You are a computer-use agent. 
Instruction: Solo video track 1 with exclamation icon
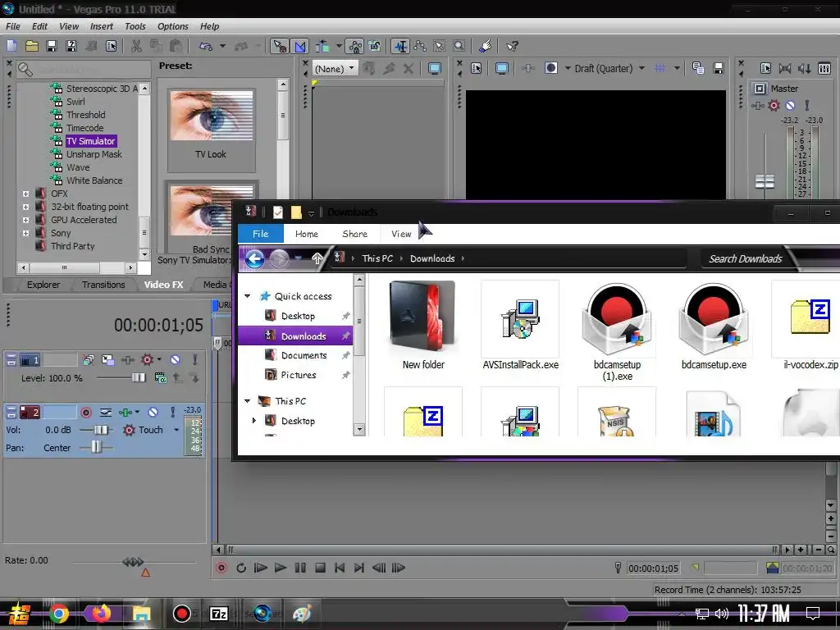(195, 359)
